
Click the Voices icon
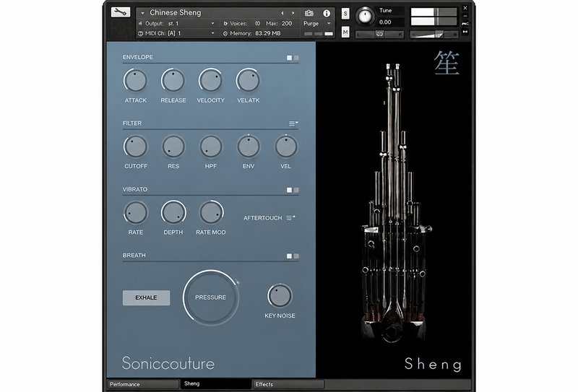click(225, 24)
